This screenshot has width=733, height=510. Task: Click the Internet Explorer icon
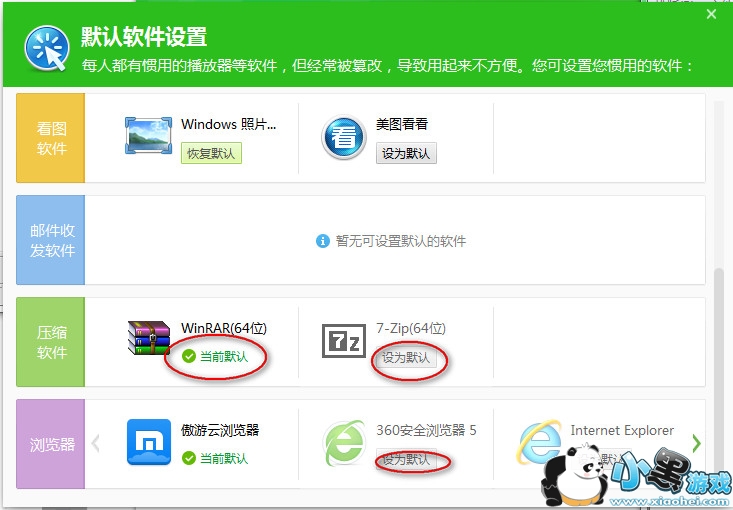click(x=539, y=441)
